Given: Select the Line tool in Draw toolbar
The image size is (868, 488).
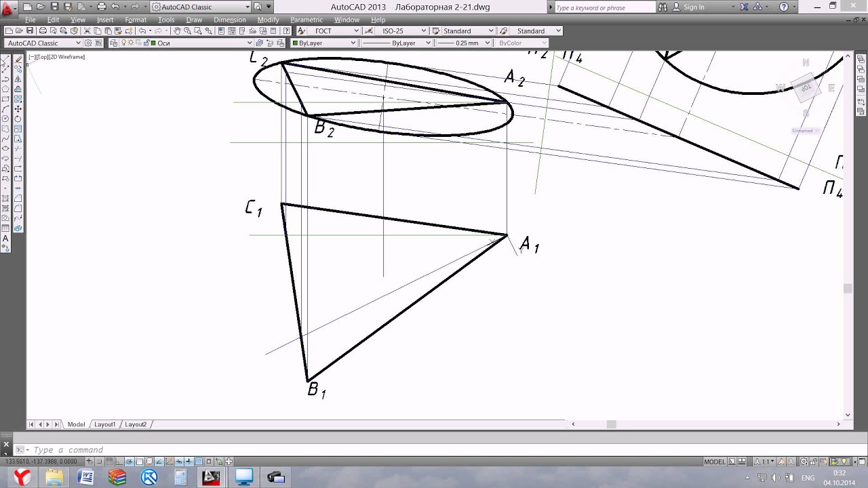Looking at the screenshot, I should click(5, 59).
